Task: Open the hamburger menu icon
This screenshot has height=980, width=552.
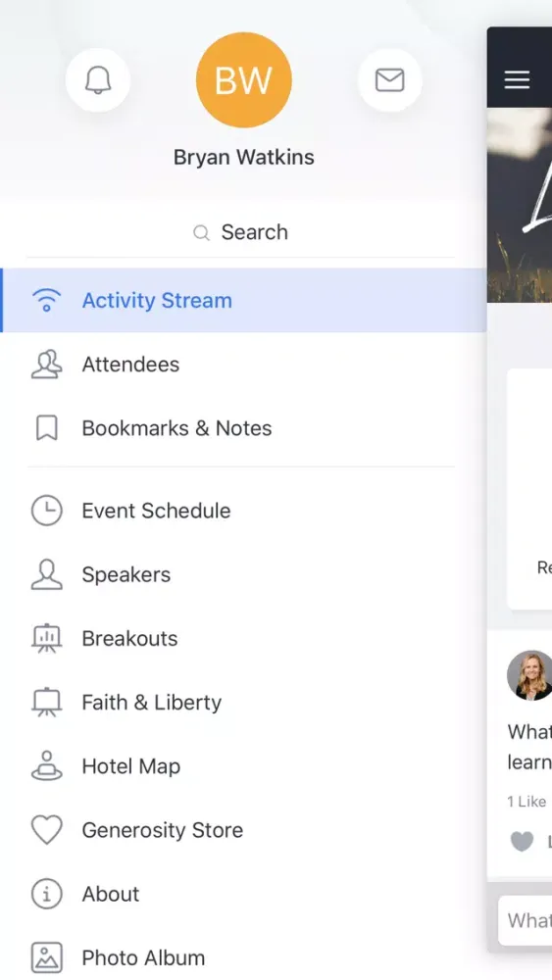Action: tap(517, 79)
